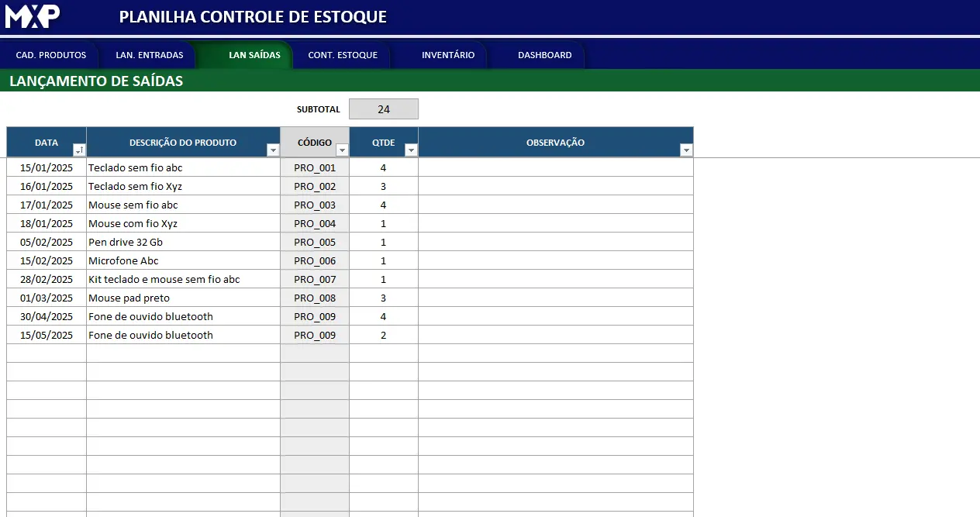
Task: Select the date cell 15/01/2025
Action: 47,167
